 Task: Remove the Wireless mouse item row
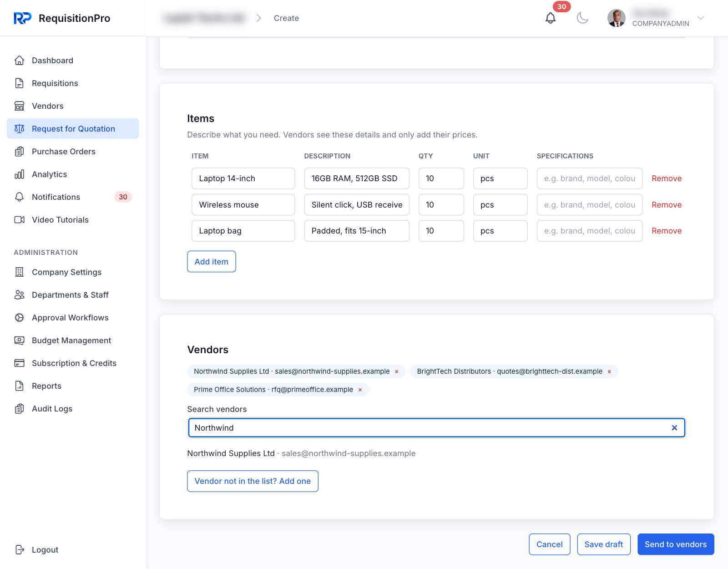pos(667,205)
